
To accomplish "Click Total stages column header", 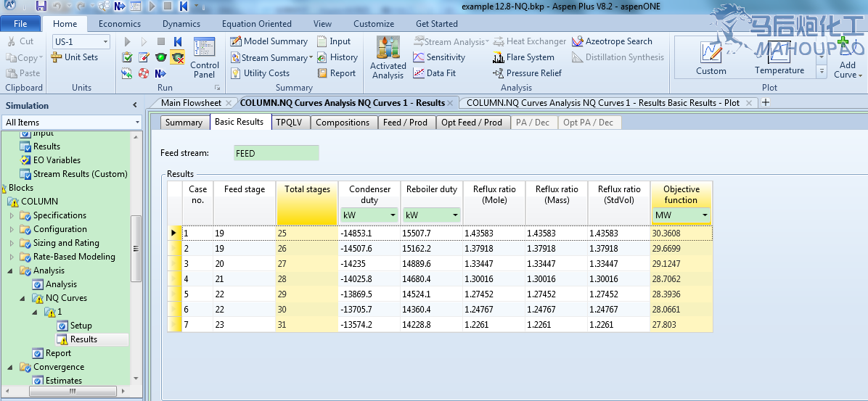I will (x=307, y=202).
